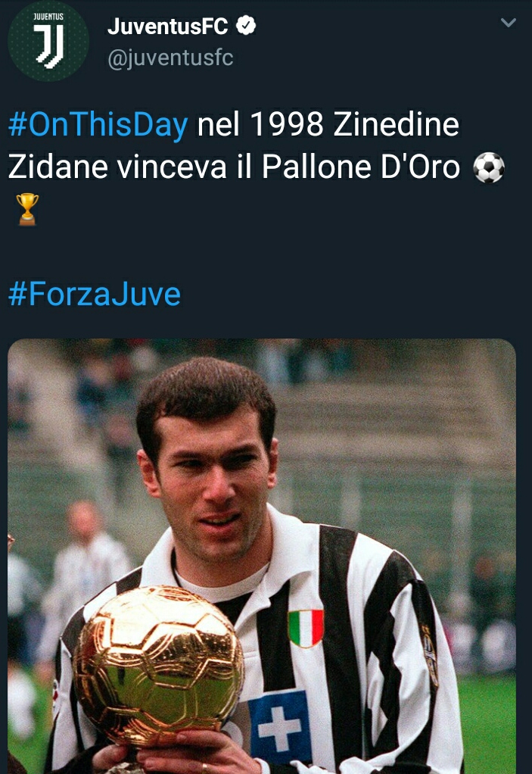Click the gold trophy emoji
Viewport: 532px width, 774px height.
coord(27,209)
